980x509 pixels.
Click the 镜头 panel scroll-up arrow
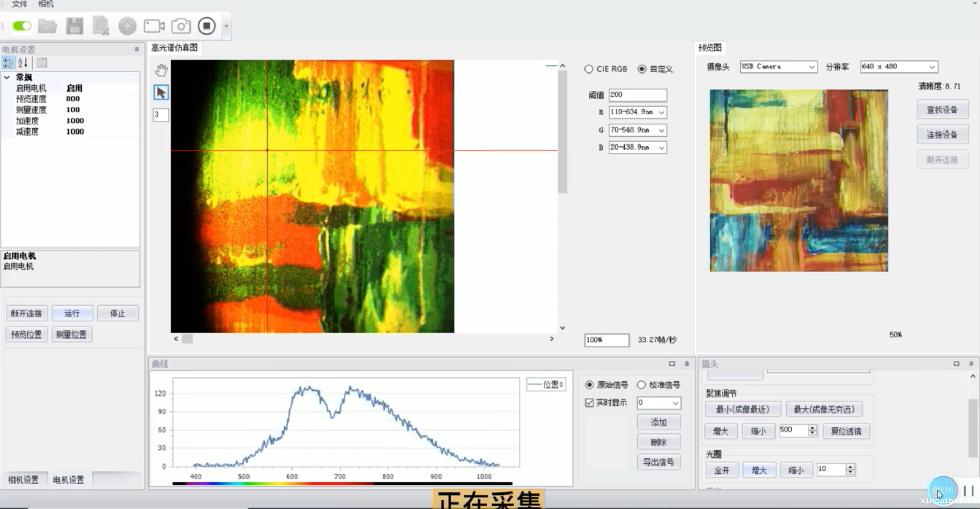tap(973, 376)
